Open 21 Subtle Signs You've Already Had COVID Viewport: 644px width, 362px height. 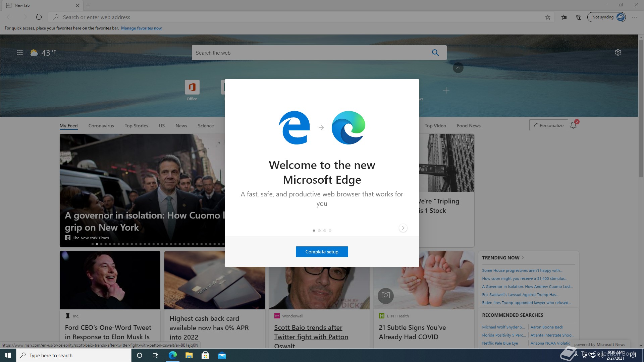412,332
